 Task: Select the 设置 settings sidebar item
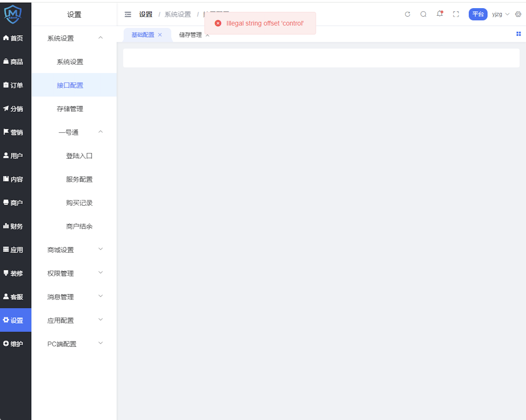point(16,320)
